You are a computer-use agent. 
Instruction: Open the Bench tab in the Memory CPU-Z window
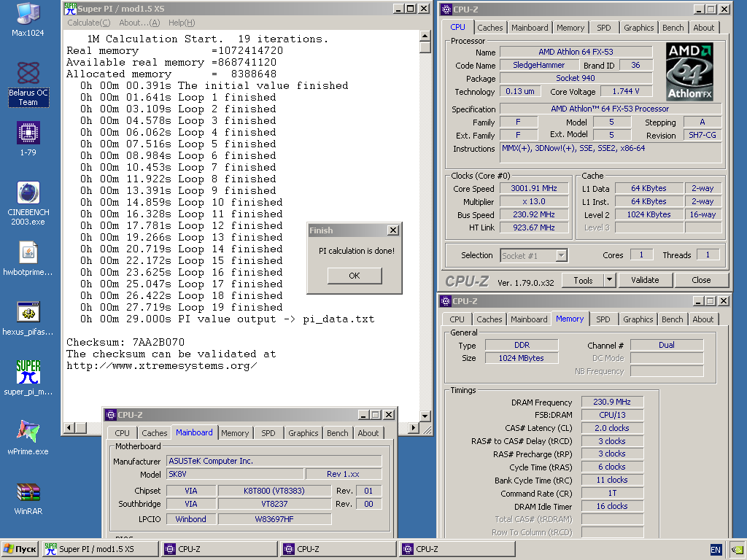click(672, 319)
